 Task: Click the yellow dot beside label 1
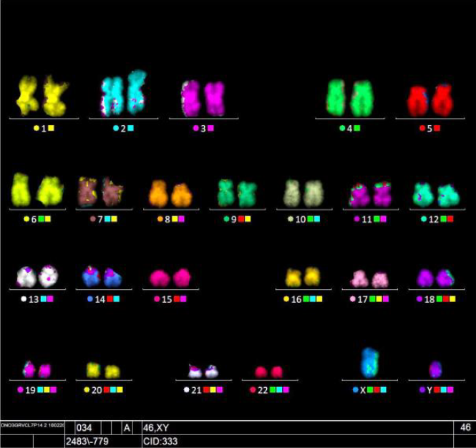tap(36, 129)
